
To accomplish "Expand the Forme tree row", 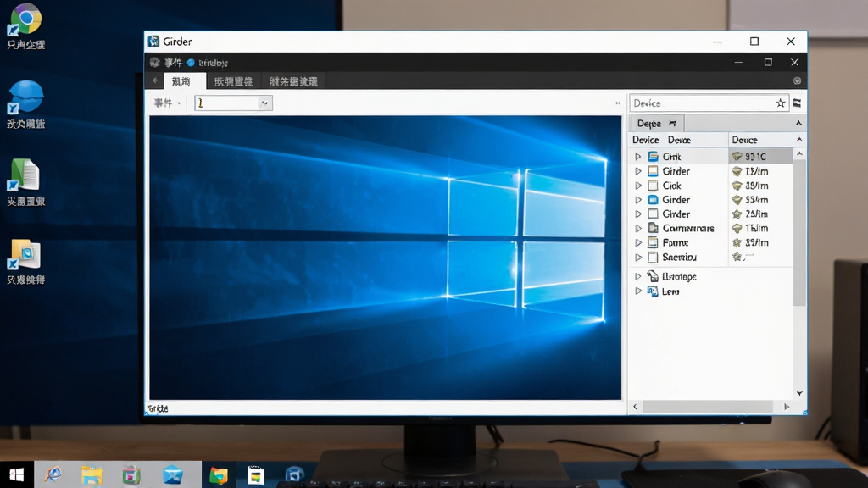I will click(637, 242).
